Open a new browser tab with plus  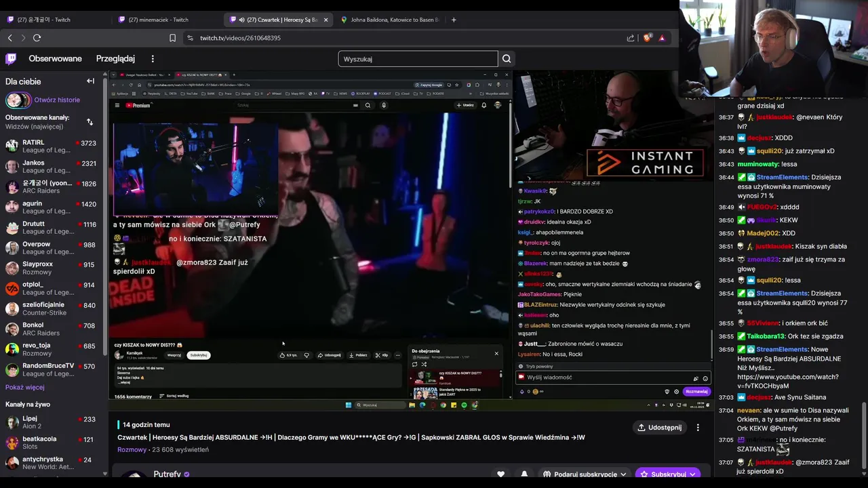tap(454, 20)
